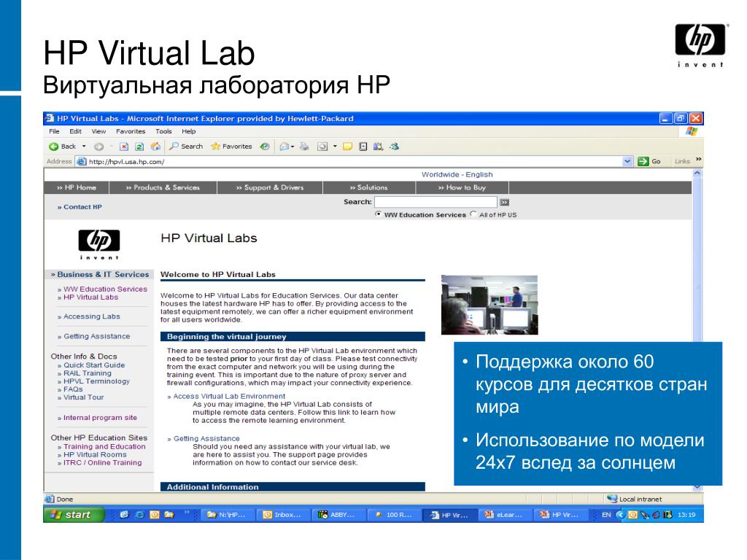Open the Favorites menu

tap(131, 131)
